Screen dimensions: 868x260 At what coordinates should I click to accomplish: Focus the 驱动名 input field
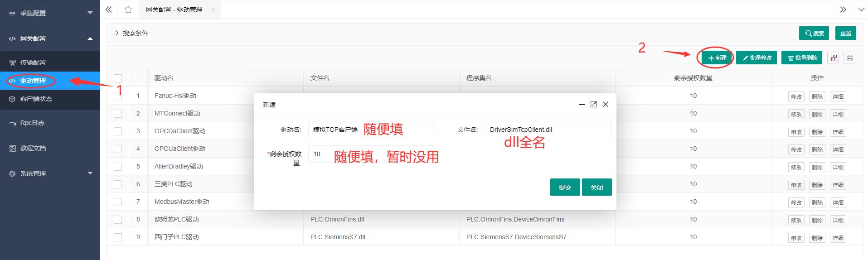point(372,130)
